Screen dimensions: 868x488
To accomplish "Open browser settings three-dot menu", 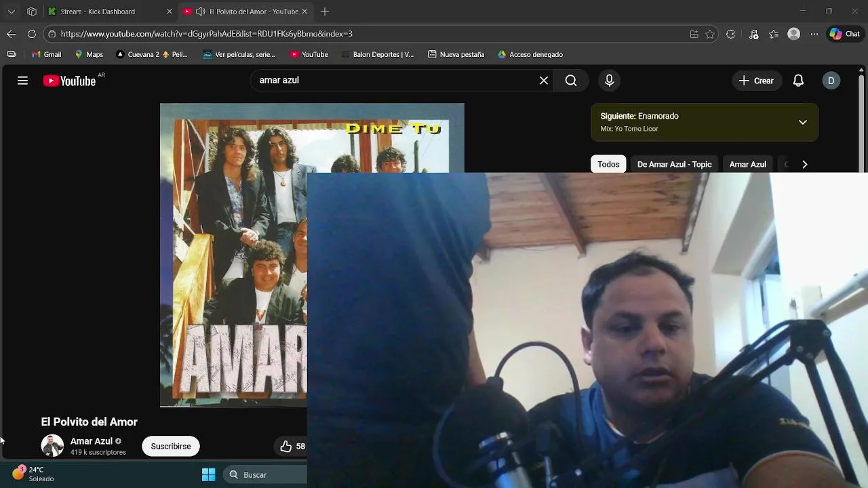I will 814,34.
